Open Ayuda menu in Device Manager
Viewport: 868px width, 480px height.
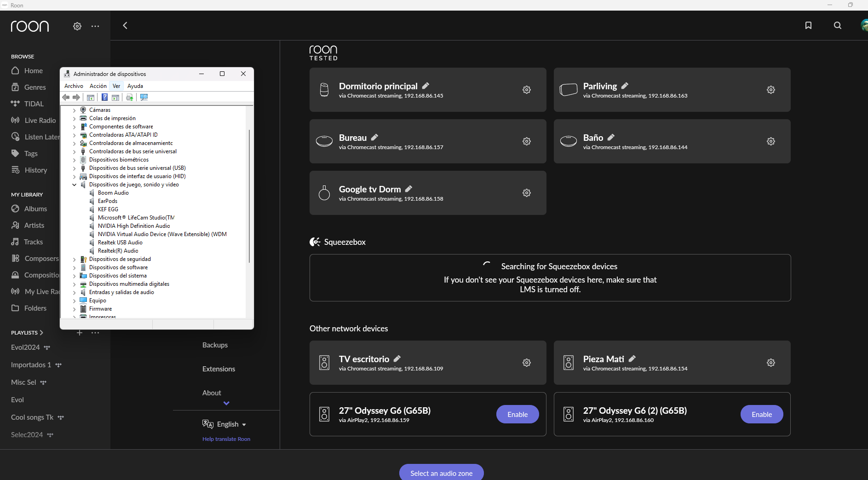pos(135,86)
